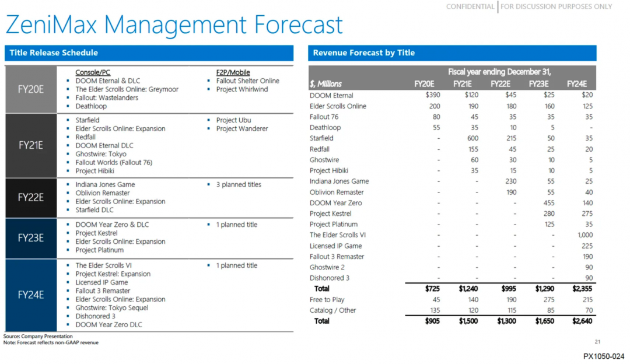Select the Revenue Forecast by Title header
Viewport: 630px width, 364px height.
tap(452, 53)
